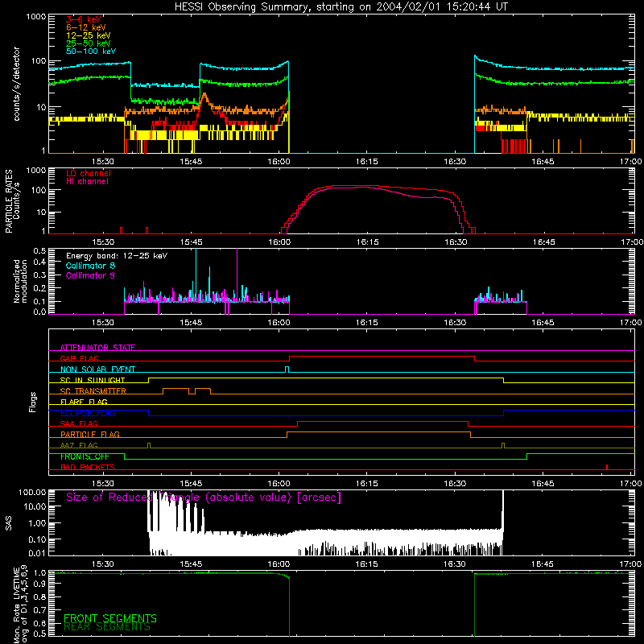Select the FRONT SEGMENTS legend label
Image resolution: width=644 pixels, height=644 pixels.
tap(110, 618)
